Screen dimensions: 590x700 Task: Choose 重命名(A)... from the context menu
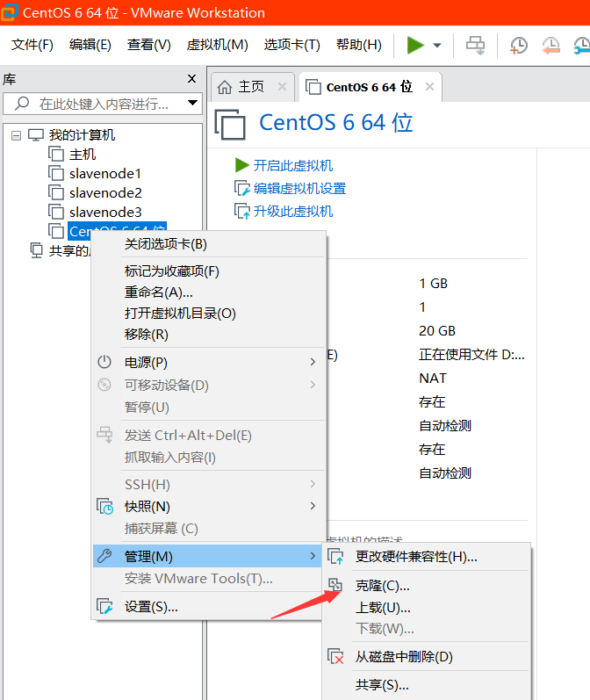(x=208, y=292)
